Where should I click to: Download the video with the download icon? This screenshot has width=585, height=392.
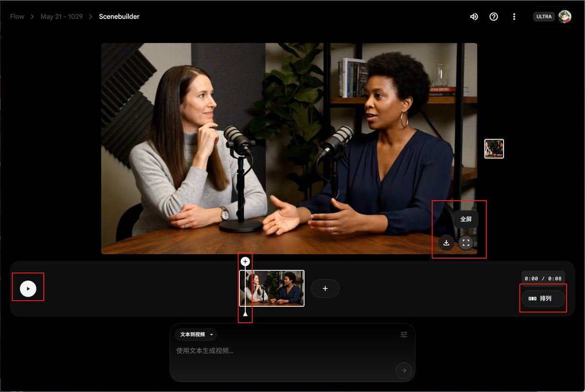[x=446, y=243]
